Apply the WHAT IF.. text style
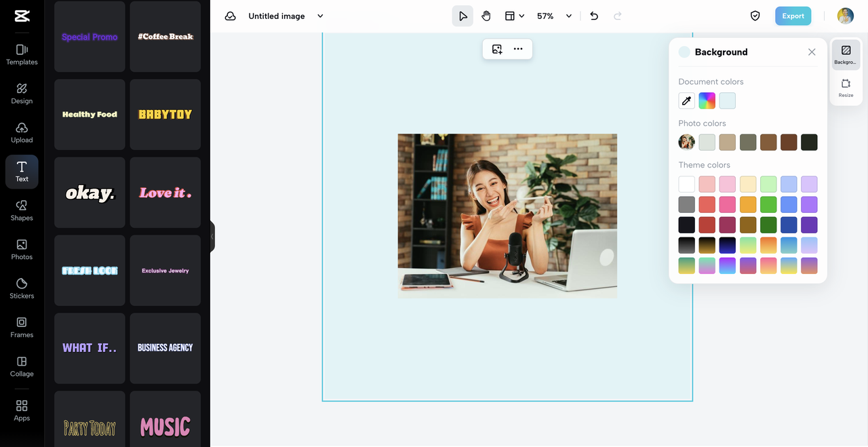 [90, 349]
